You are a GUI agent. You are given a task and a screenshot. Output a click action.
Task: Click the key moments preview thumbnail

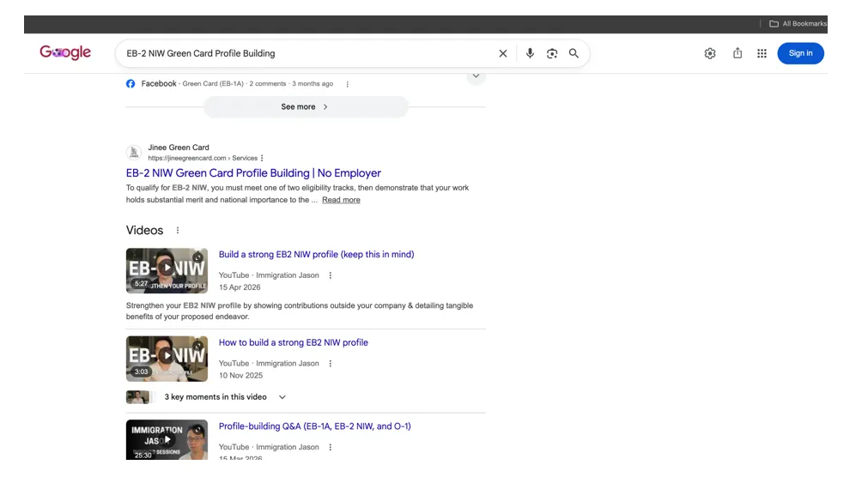pos(138,397)
